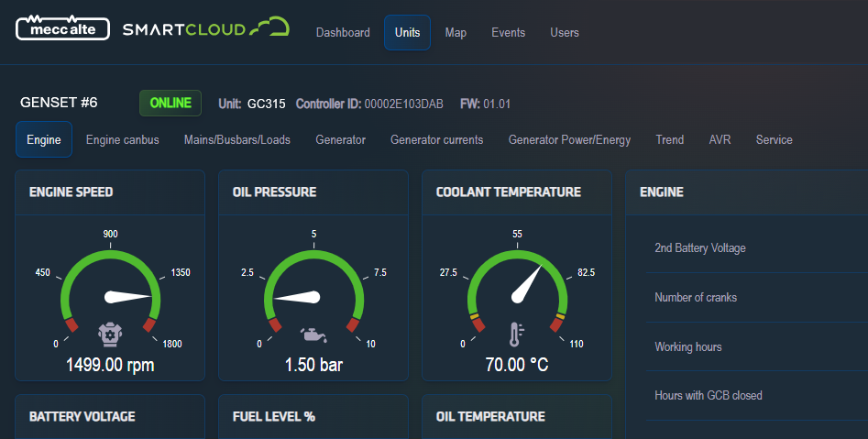The height and width of the screenshot is (439, 868).
Task: Click the 1.50 bar reading
Action: [x=313, y=365]
